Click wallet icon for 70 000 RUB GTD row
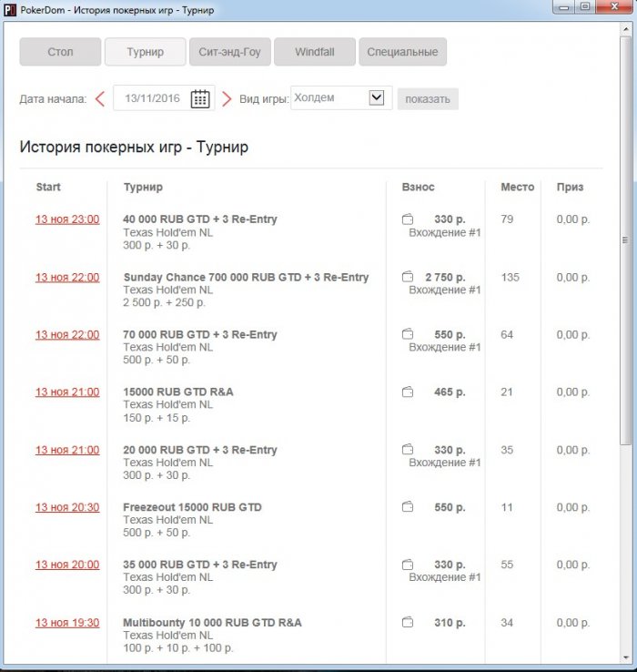The width and height of the screenshot is (637, 672). pos(408,334)
